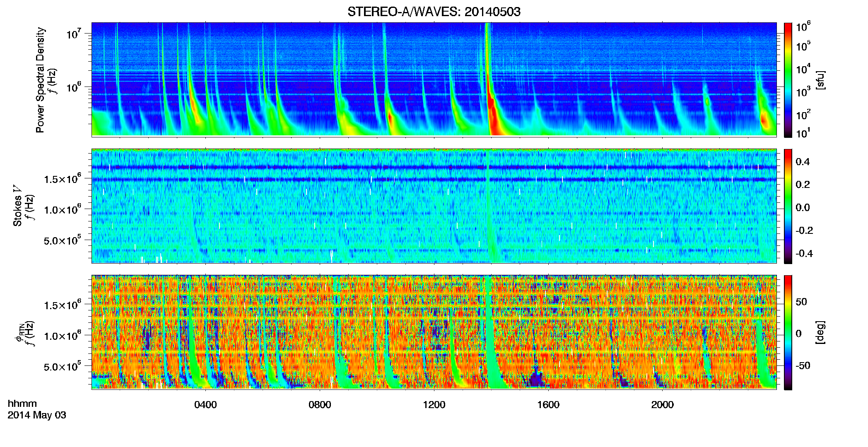
Task: Click the hhmm axis units label
Action: pos(22,404)
